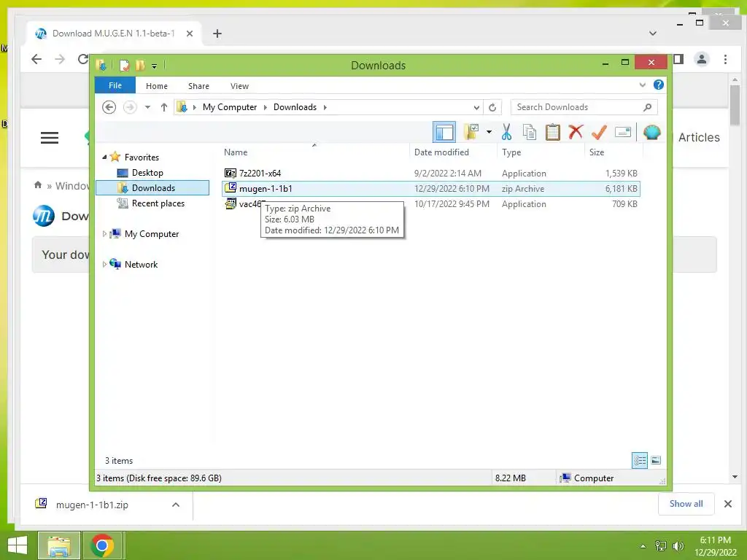Open Explorer help question mark icon
747x560 pixels.
[659, 85]
